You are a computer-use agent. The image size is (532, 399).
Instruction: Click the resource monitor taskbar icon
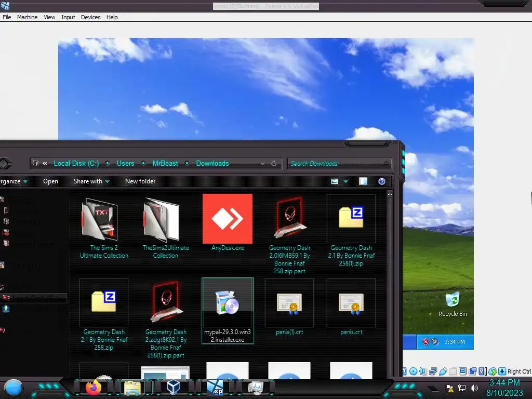point(255,388)
